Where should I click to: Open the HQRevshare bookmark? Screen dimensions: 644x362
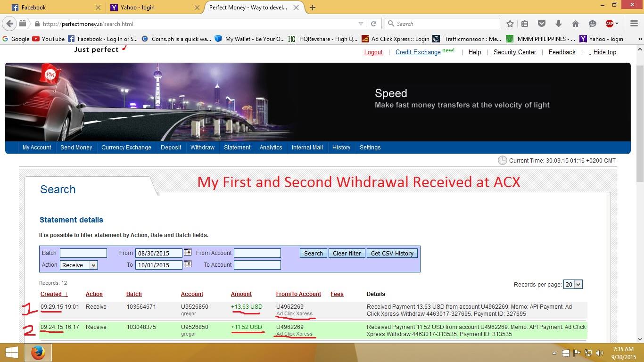tap(323, 39)
